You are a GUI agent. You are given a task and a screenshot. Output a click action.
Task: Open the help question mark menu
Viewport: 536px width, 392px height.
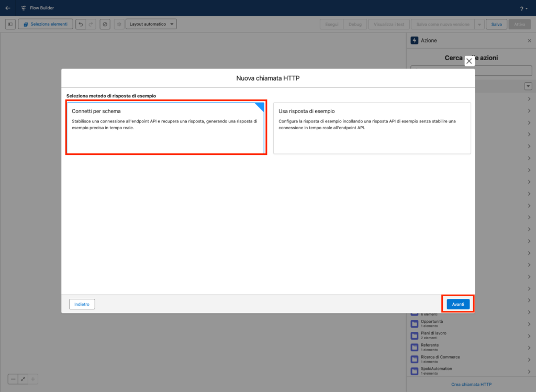point(523,8)
